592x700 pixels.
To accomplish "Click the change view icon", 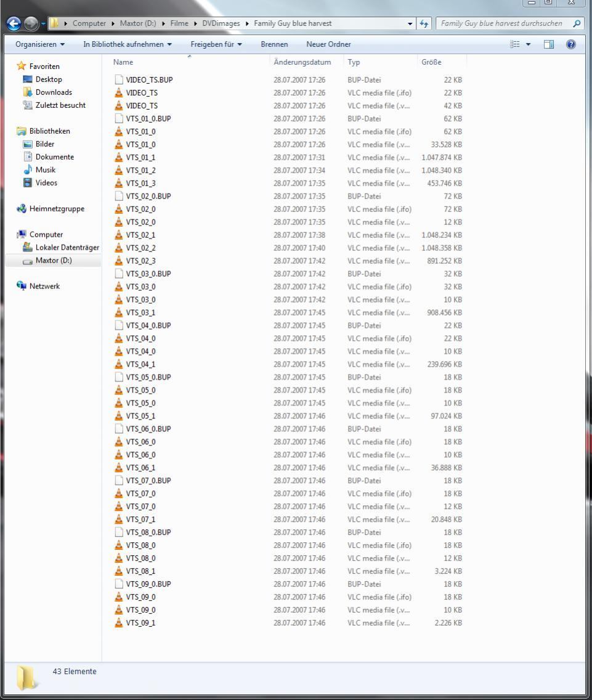I will 515,44.
